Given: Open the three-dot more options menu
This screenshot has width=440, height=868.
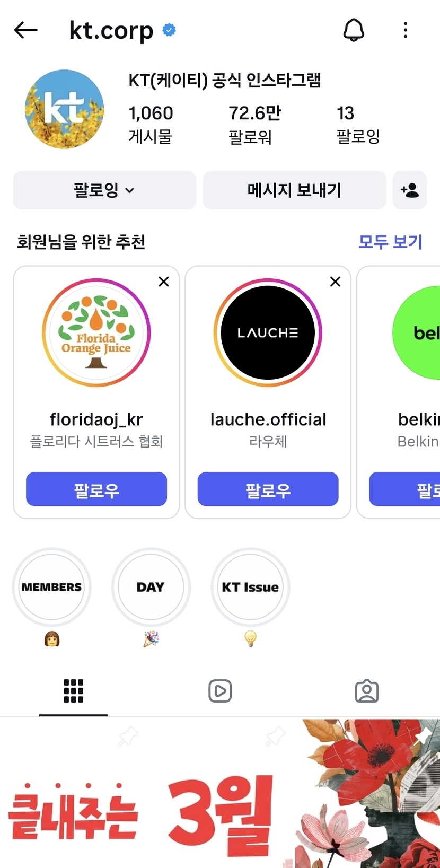Looking at the screenshot, I should pyautogui.click(x=406, y=30).
